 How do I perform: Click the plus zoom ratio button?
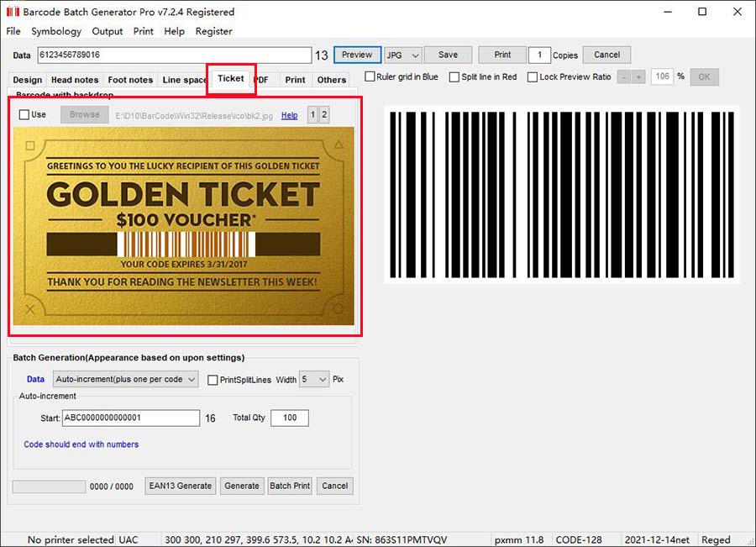638,77
